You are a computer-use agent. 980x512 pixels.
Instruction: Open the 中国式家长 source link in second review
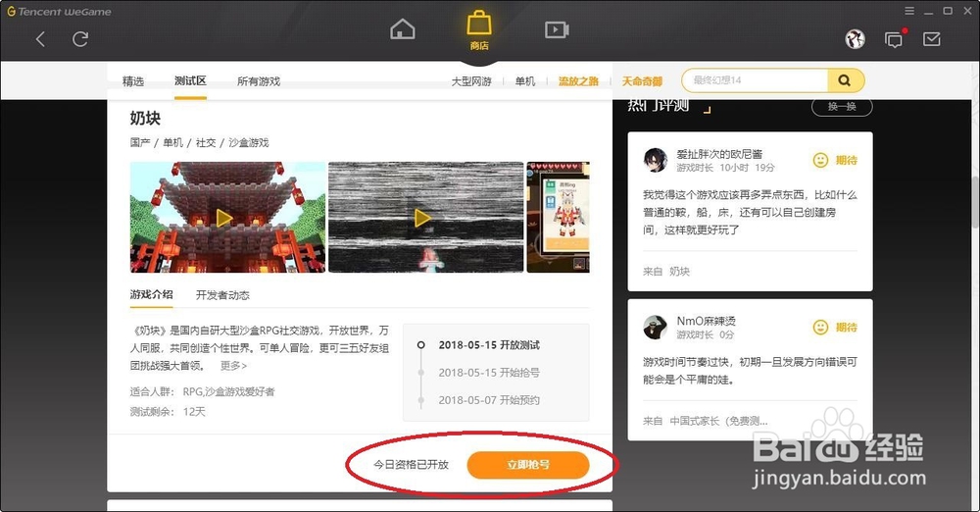[x=718, y=421]
